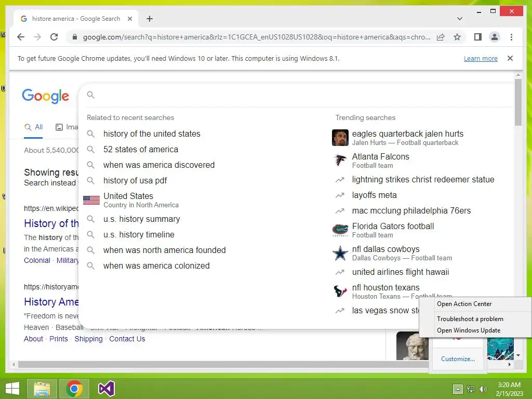Image resolution: width=532 pixels, height=399 pixels.
Task: Share this page using the share icon
Action: pos(441,37)
